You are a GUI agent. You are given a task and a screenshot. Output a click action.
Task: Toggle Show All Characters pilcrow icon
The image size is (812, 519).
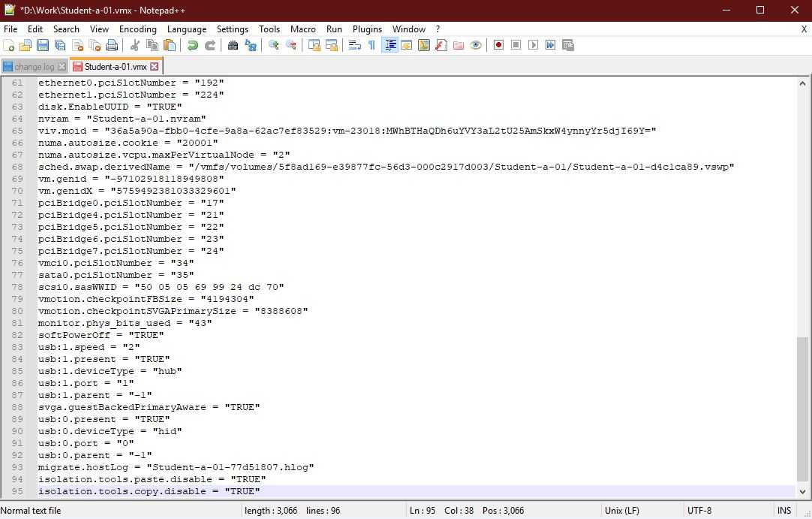point(371,45)
